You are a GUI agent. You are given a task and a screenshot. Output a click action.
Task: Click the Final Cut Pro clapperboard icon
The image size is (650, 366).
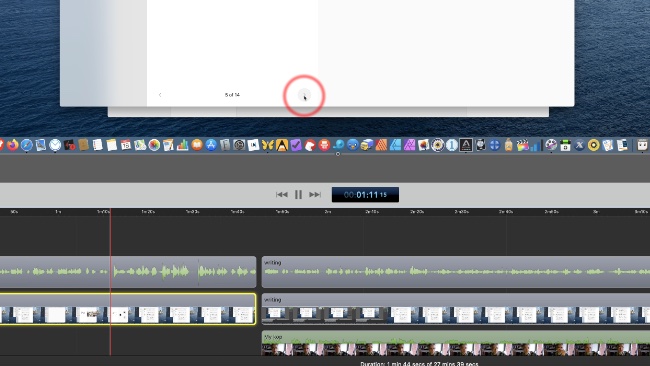coord(522,145)
